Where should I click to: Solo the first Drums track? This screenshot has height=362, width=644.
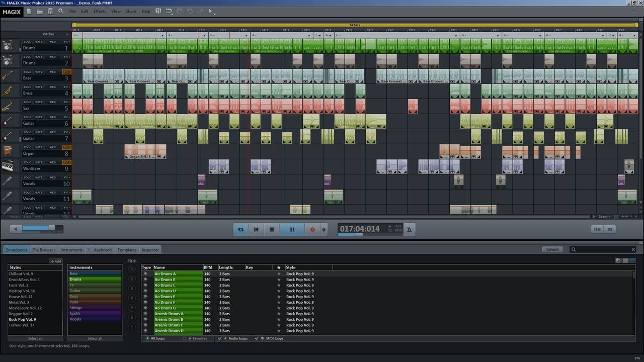[x=28, y=41]
